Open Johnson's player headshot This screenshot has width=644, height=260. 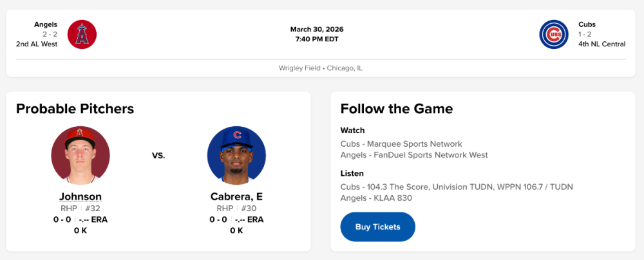pos(80,155)
